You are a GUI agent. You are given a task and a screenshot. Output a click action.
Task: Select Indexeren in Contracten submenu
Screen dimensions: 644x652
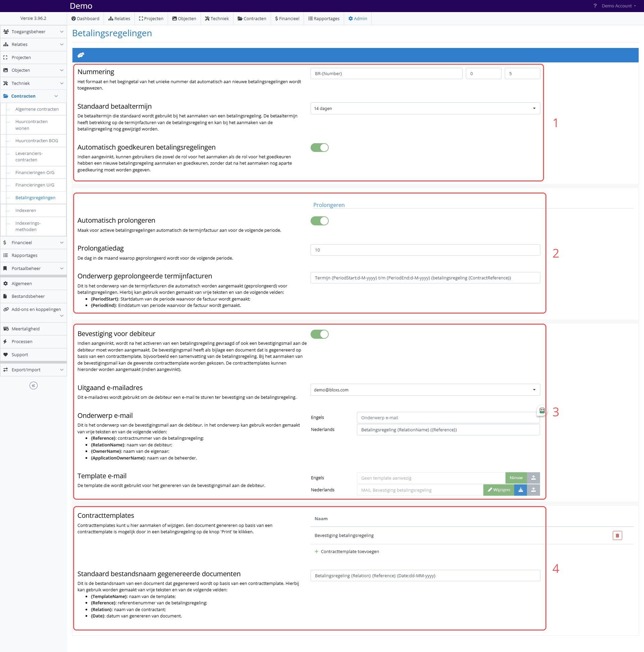[25, 210]
